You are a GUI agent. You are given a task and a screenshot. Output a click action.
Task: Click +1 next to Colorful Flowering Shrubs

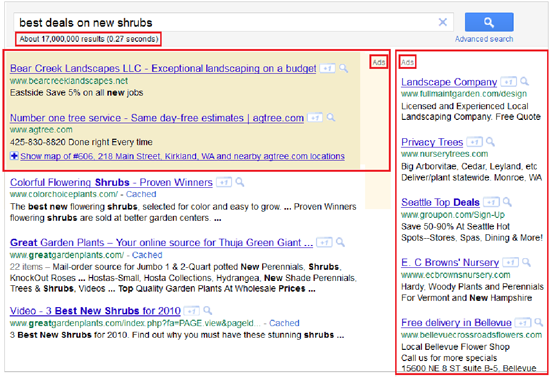[x=224, y=182]
